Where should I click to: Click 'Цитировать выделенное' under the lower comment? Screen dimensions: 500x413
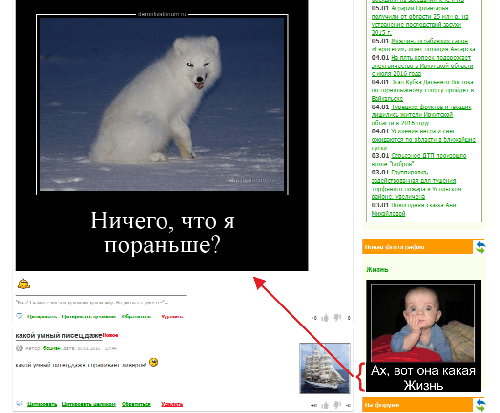89,404
